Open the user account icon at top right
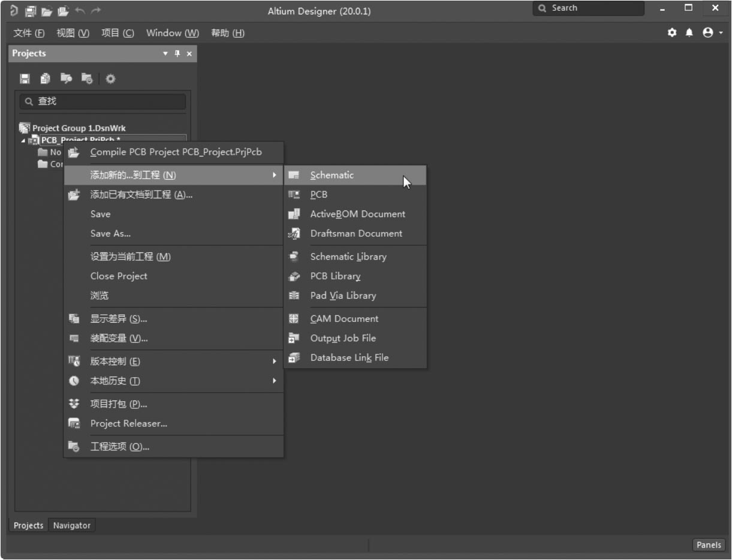 (x=708, y=33)
